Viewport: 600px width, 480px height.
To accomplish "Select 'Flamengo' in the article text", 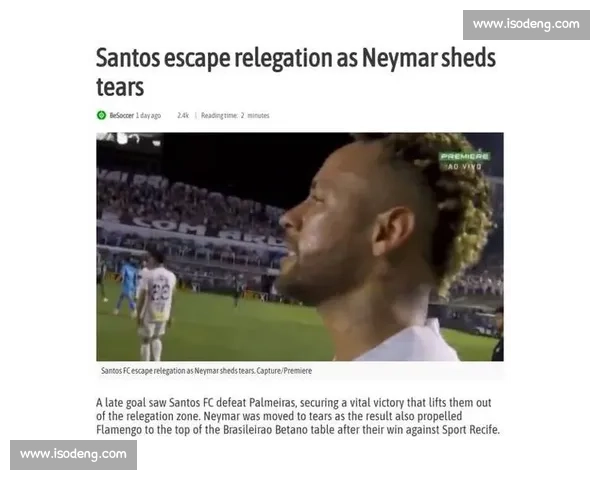I will tap(119, 429).
